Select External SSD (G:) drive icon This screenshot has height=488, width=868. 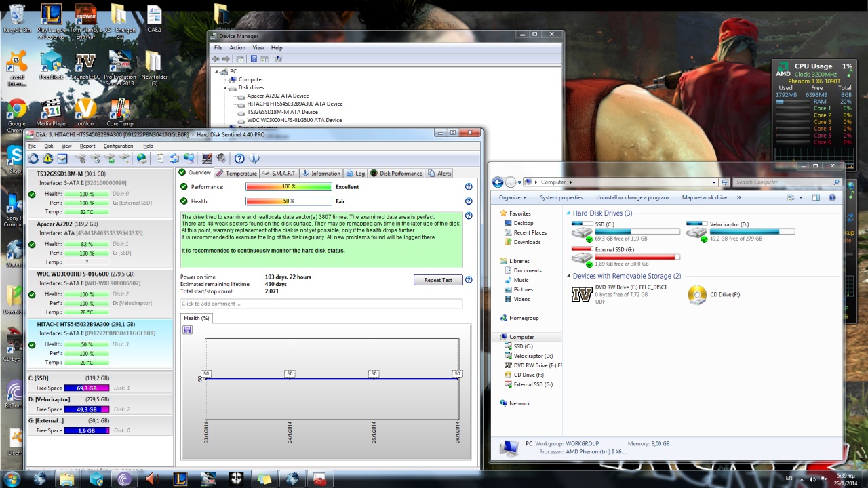tap(582, 258)
